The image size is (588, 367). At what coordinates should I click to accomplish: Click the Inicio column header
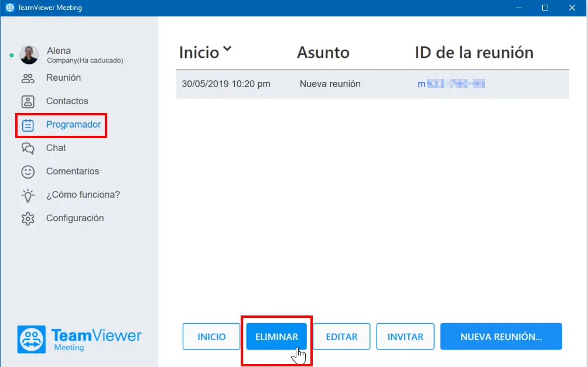click(x=199, y=53)
